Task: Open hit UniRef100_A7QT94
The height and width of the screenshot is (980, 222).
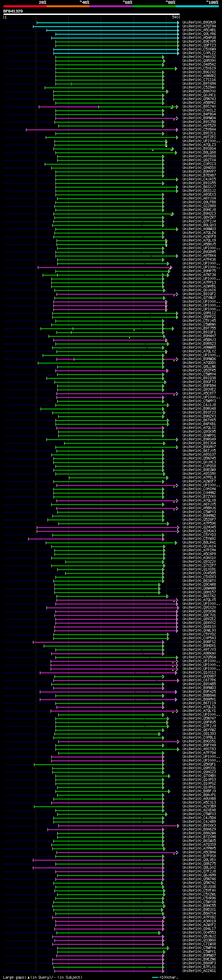Action: pos(199,26)
